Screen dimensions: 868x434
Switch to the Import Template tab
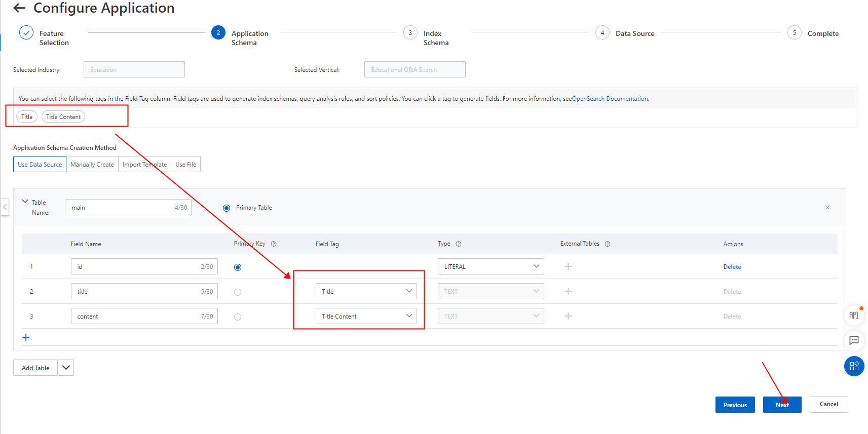145,164
